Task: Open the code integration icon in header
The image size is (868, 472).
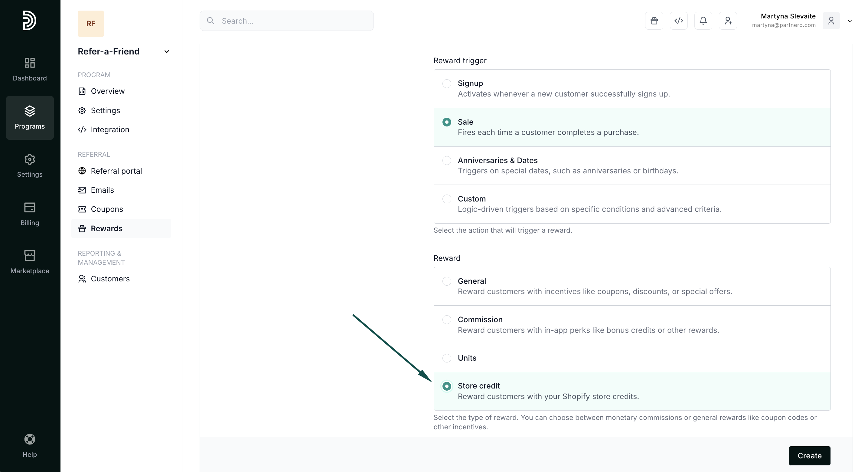Action: coord(678,21)
